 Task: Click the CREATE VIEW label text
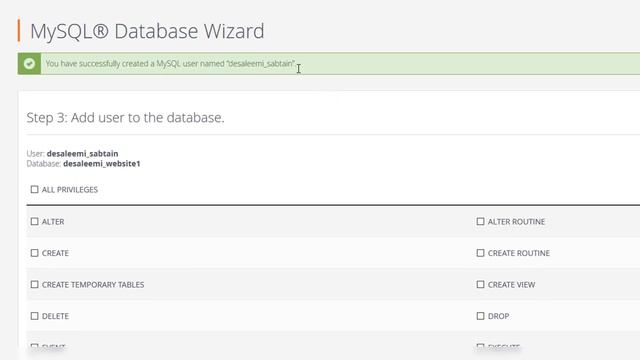tap(511, 285)
